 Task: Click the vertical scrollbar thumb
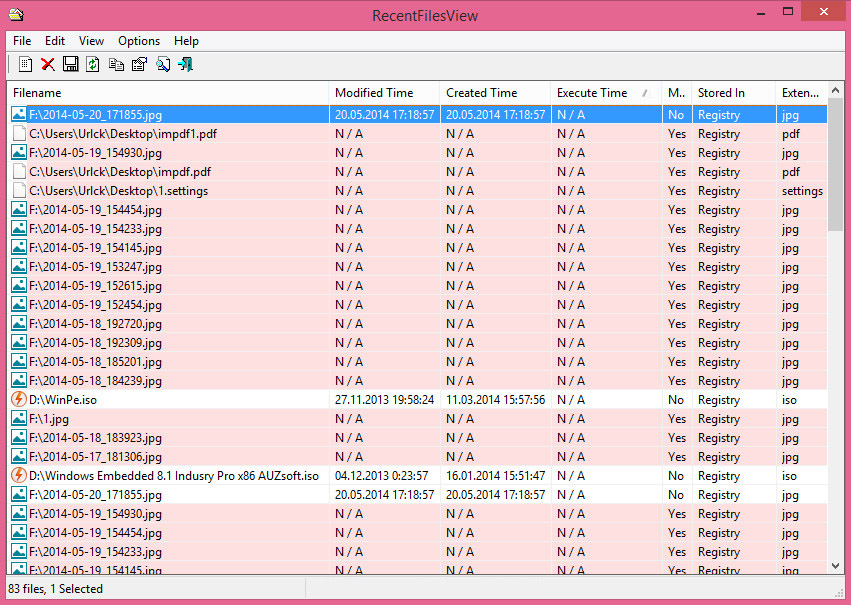pos(836,164)
